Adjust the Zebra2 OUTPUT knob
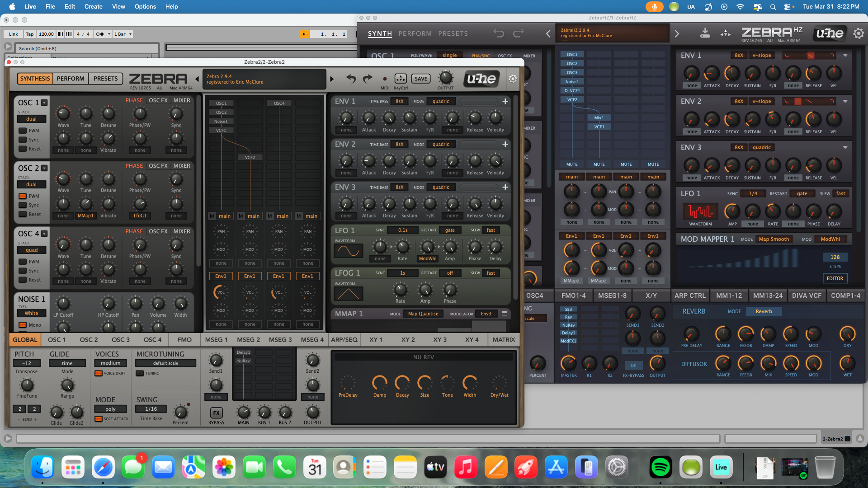This screenshot has width=868, height=488. click(x=445, y=77)
